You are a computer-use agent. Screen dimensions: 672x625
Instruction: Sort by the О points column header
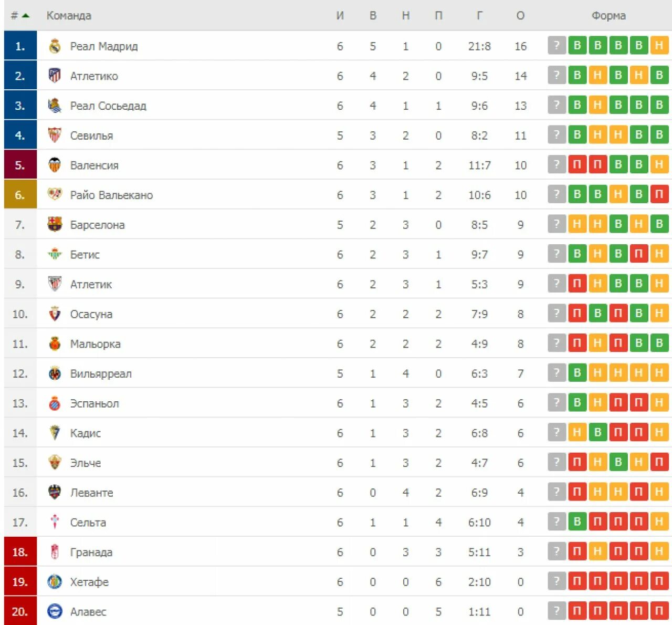click(x=520, y=16)
